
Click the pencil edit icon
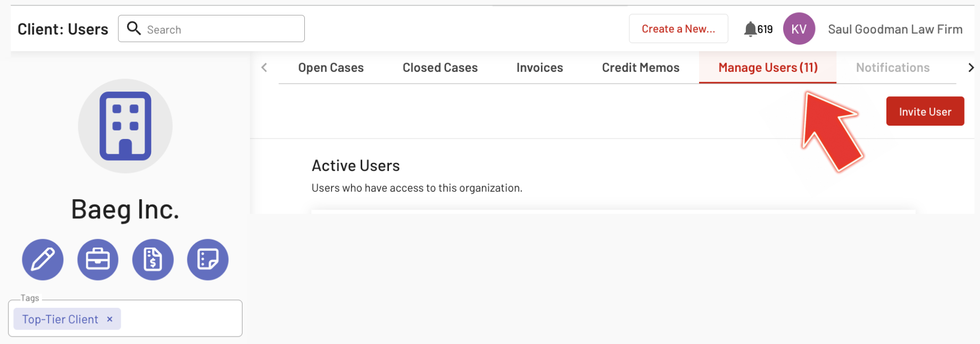point(43,260)
